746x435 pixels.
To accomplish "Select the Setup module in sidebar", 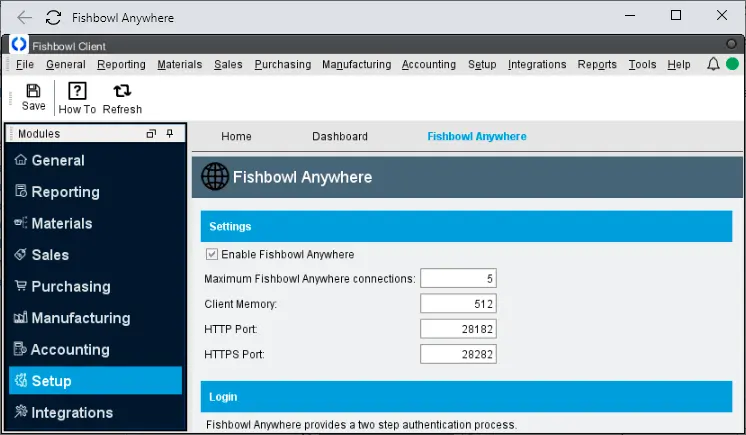I will (95, 381).
